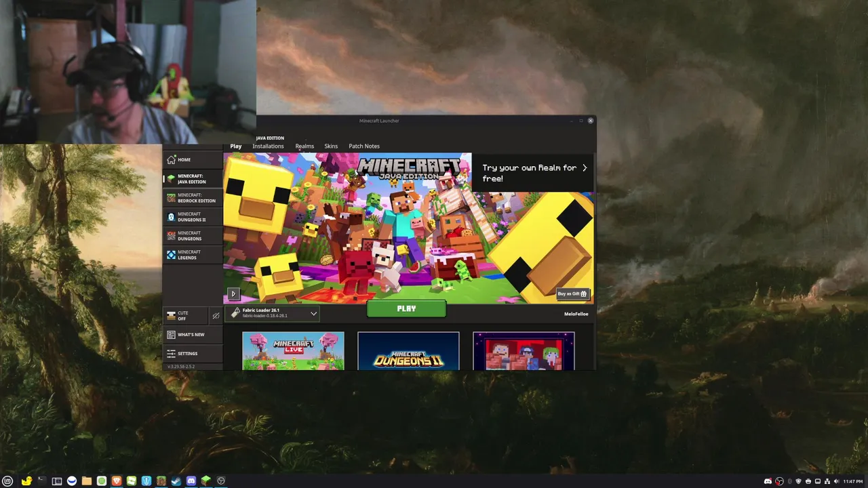Open the Linux Mint start menu
868x488 pixels.
[x=7, y=481]
